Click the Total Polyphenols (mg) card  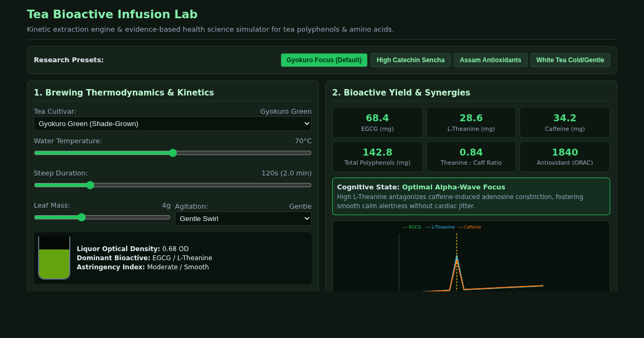(377, 157)
